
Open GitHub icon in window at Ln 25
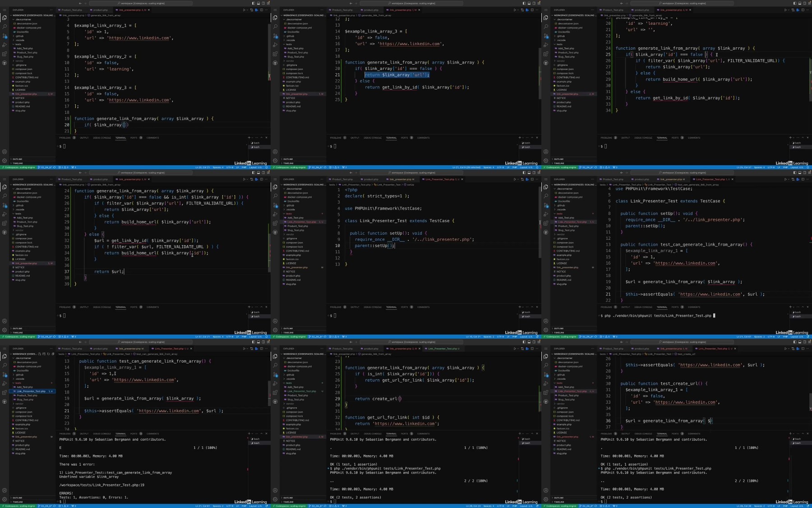pos(546,63)
